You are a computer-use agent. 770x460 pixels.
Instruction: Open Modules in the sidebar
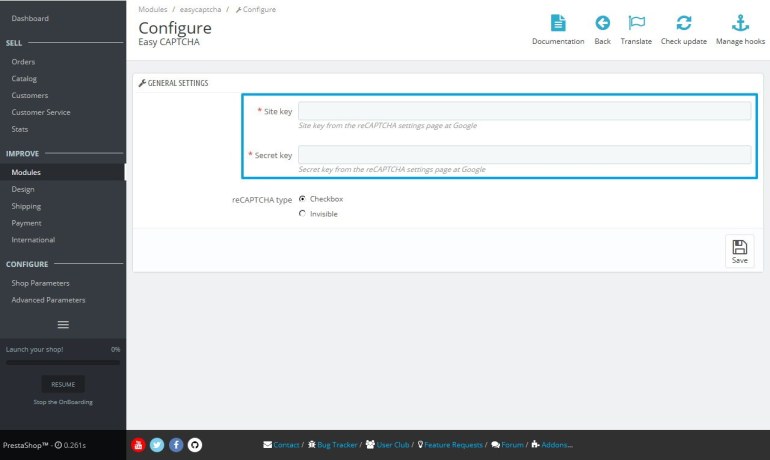(x=26, y=172)
